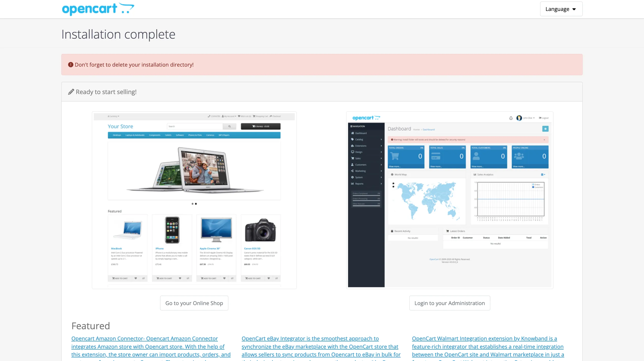Click the red warning exclamation icon
This screenshot has height=361, width=644.
71,65
